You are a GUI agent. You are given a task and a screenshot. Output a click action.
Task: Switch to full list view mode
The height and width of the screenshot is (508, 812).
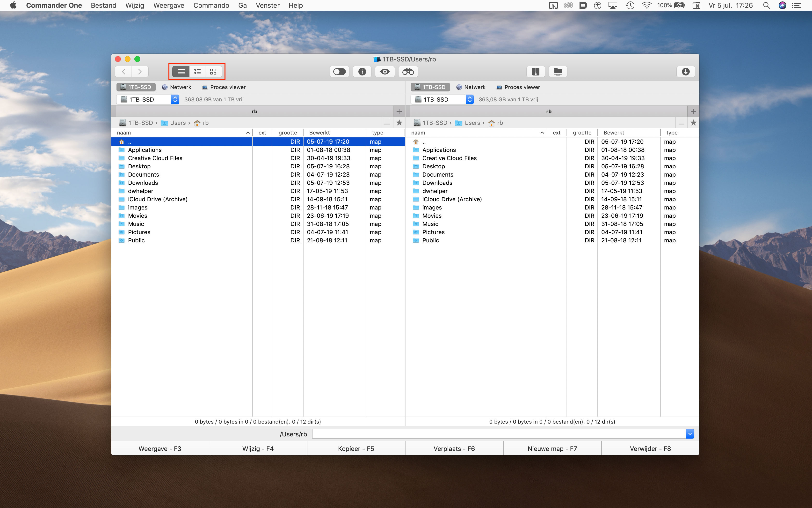181,72
